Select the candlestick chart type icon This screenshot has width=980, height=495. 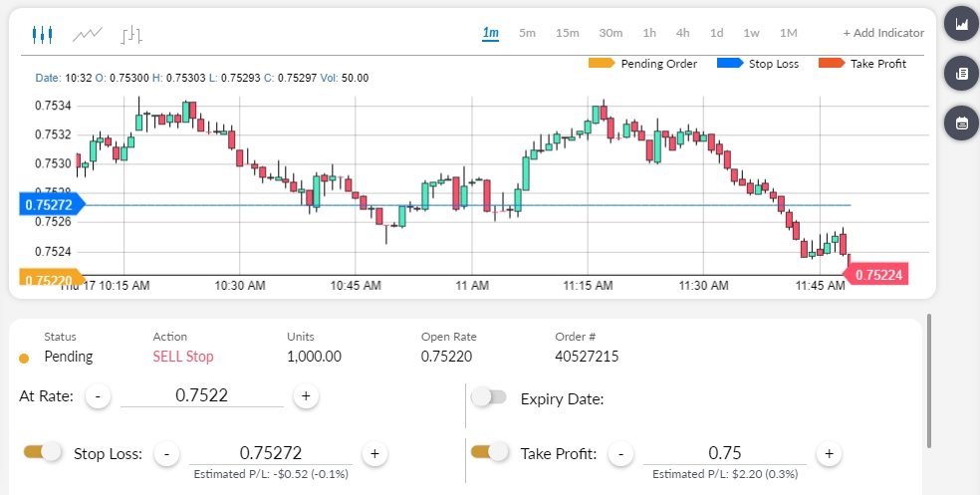click(x=41, y=35)
